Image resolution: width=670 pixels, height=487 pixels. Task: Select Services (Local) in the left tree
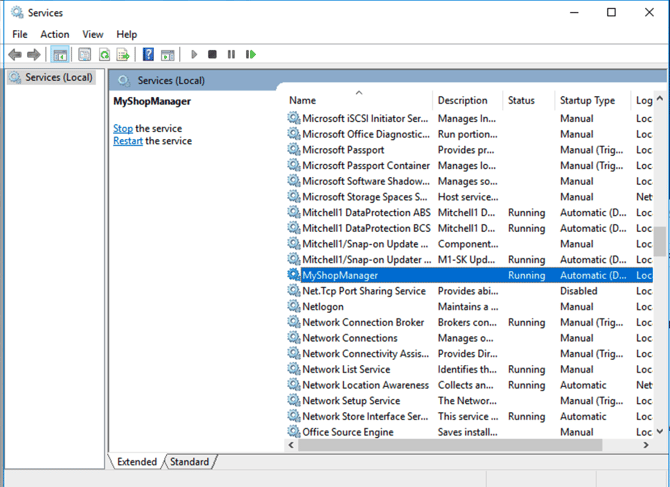(x=58, y=77)
